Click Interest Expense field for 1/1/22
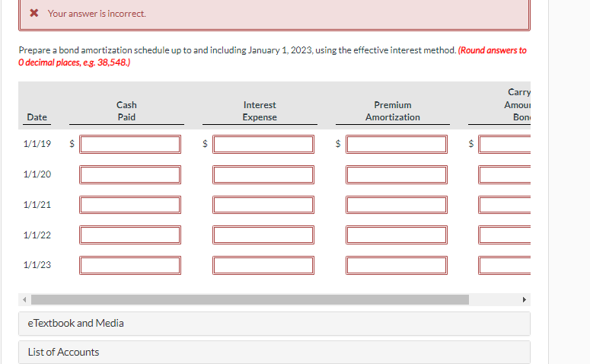590x364 pixels. (x=263, y=235)
